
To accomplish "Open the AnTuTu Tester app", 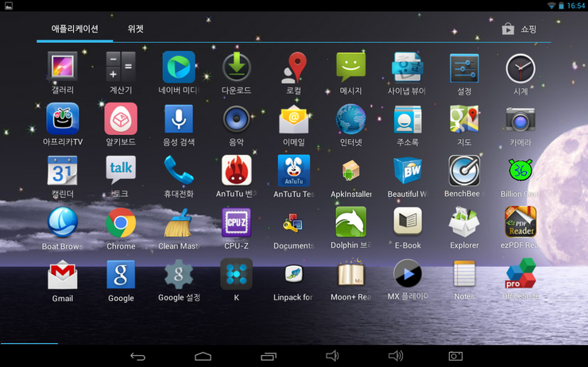I will tap(294, 171).
